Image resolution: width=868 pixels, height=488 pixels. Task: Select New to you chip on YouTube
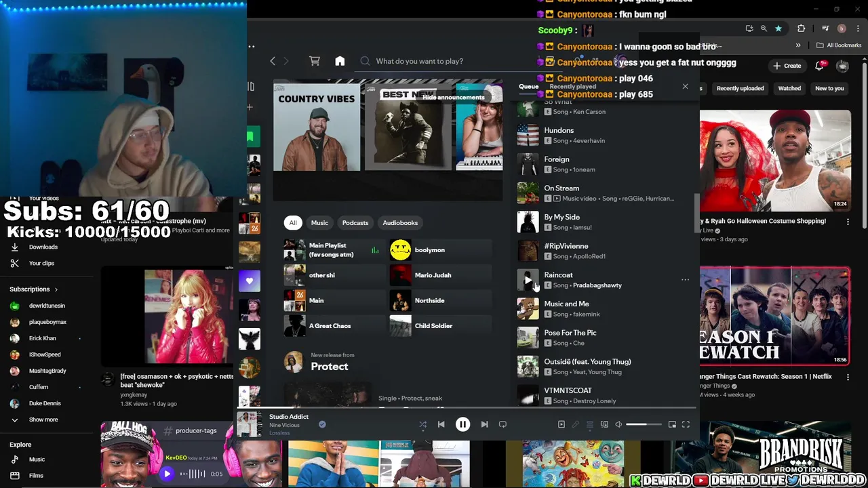pyautogui.click(x=829, y=88)
